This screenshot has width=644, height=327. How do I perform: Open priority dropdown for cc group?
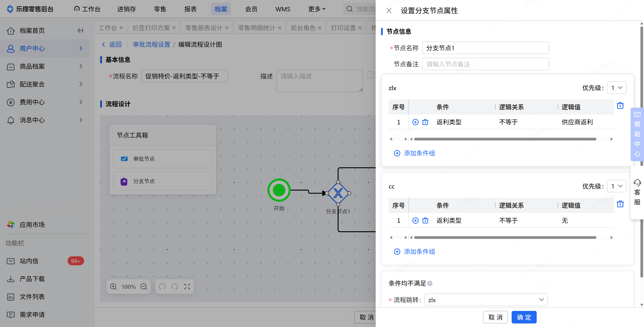point(616,186)
